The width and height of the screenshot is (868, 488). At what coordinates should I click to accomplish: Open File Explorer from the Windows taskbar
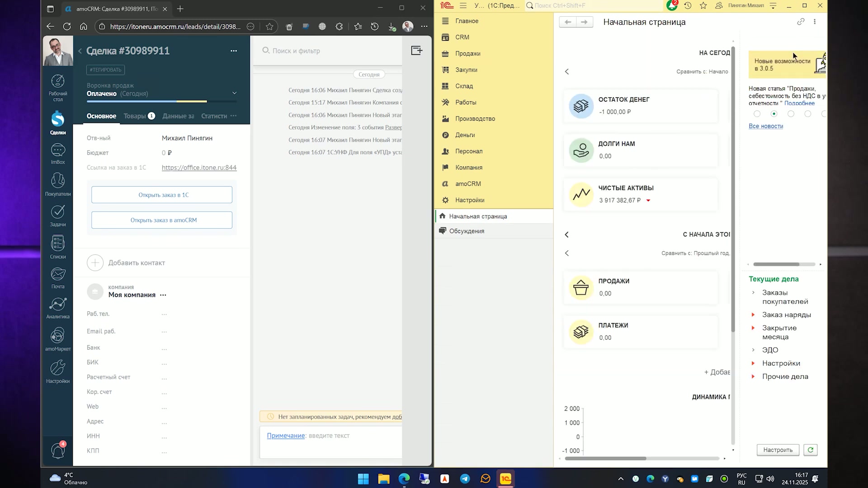tap(383, 479)
